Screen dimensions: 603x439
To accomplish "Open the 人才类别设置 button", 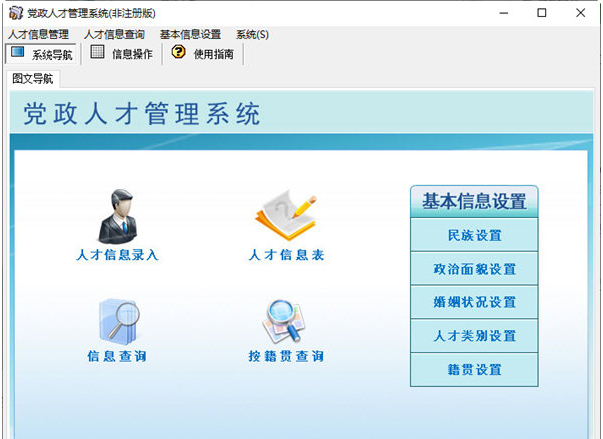I will click(x=474, y=336).
